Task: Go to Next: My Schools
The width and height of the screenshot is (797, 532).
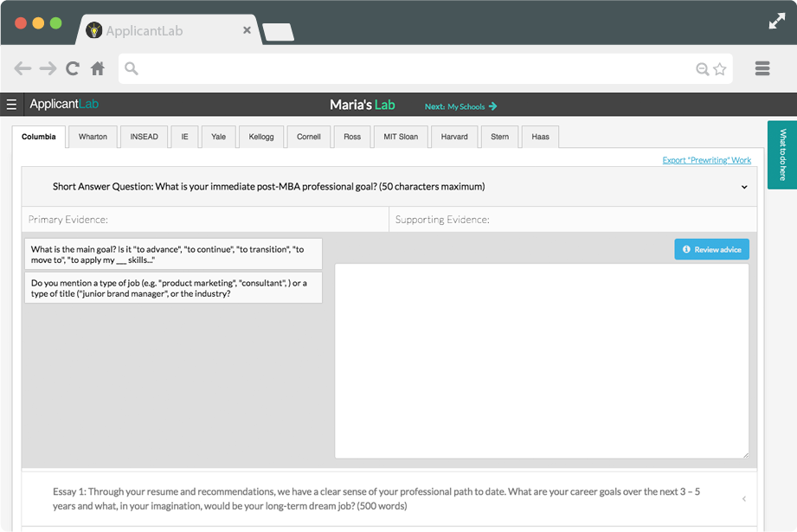Action: [460, 106]
